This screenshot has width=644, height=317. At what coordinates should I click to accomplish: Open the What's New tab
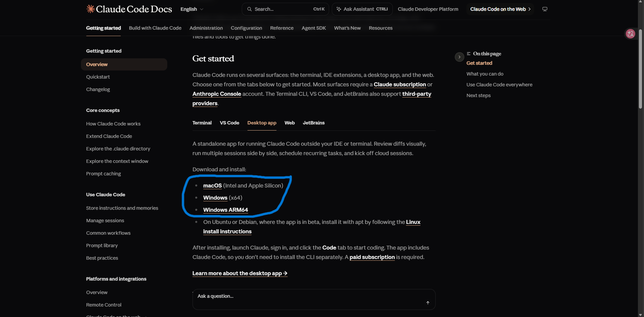point(347,28)
